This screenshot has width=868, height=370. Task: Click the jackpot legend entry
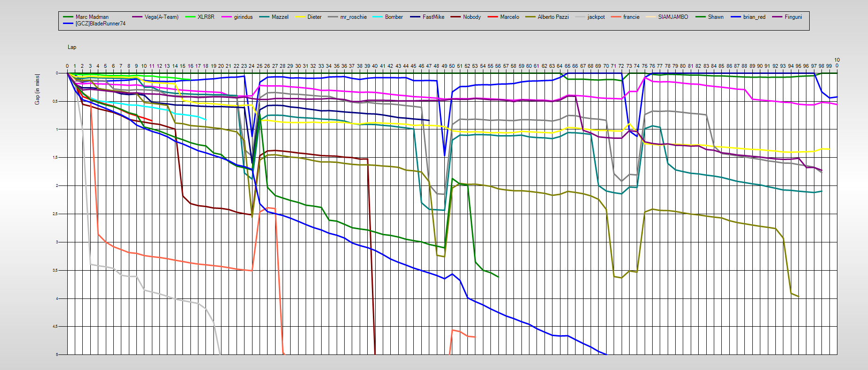tap(596, 17)
